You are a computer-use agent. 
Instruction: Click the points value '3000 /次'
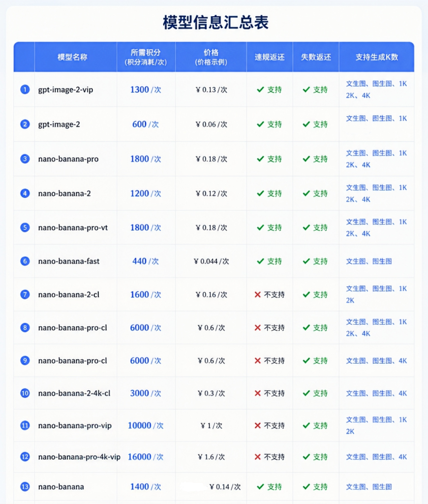pyautogui.click(x=146, y=393)
